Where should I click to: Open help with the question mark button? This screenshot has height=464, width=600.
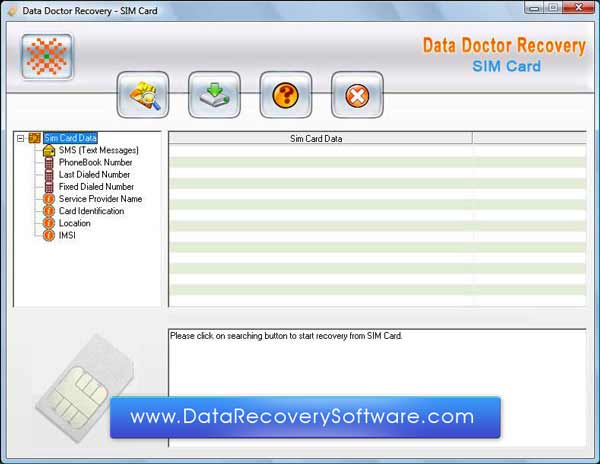pos(286,94)
